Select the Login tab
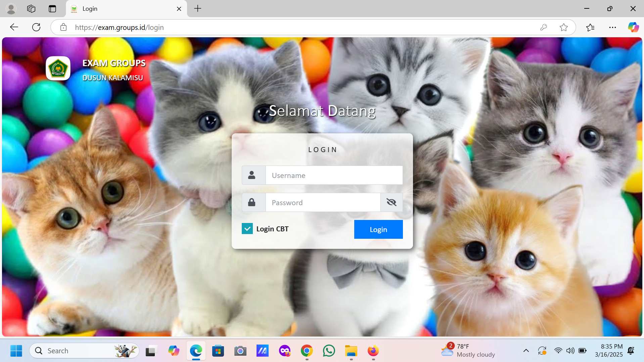The image size is (644, 362). pyautogui.click(x=121, y=9)
